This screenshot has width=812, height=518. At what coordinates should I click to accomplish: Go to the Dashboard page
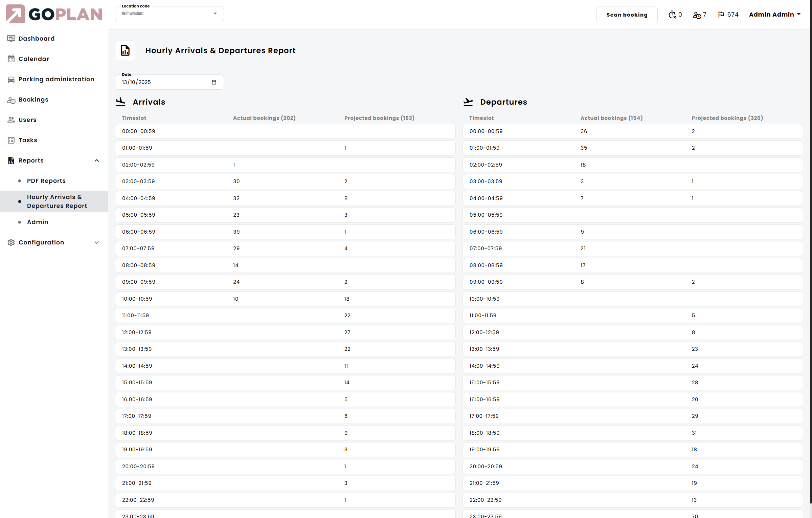pos(36,39)
